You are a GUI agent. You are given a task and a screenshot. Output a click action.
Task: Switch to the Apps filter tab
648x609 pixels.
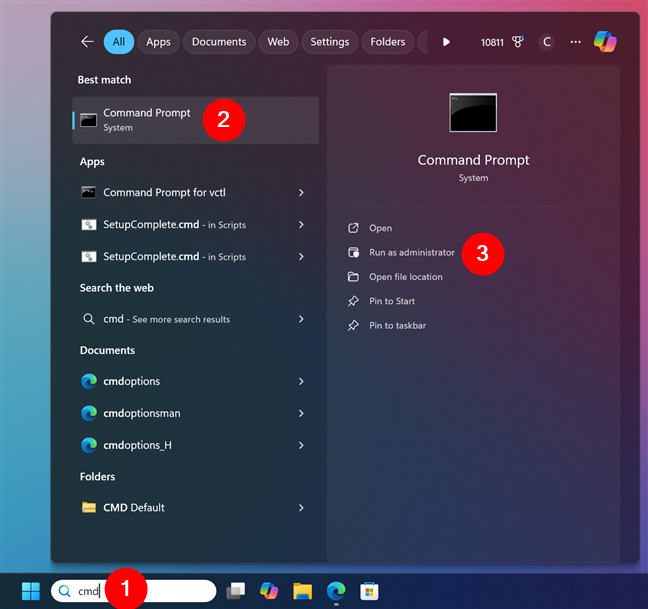point(158,42)
